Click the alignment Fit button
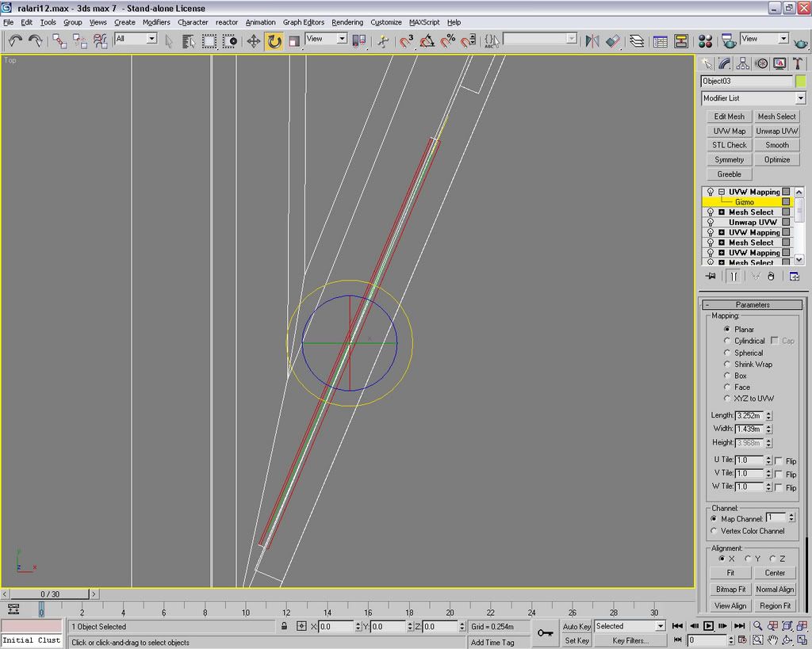The image size is (812, 649). point(730,573)
